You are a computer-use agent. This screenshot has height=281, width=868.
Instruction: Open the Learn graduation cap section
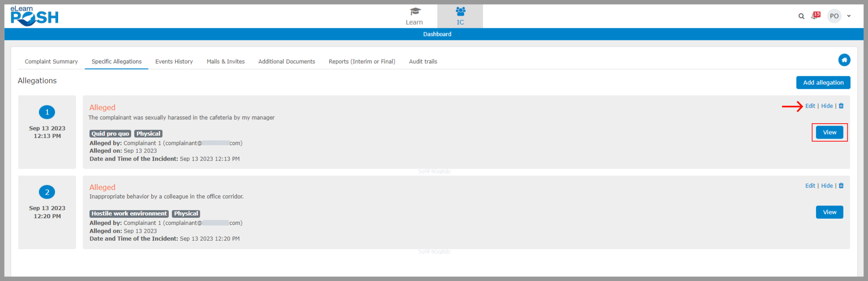click(414, 16)
